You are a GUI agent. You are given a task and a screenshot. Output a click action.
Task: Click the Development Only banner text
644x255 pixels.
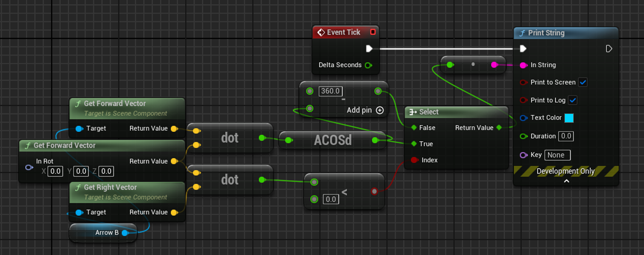565,171
